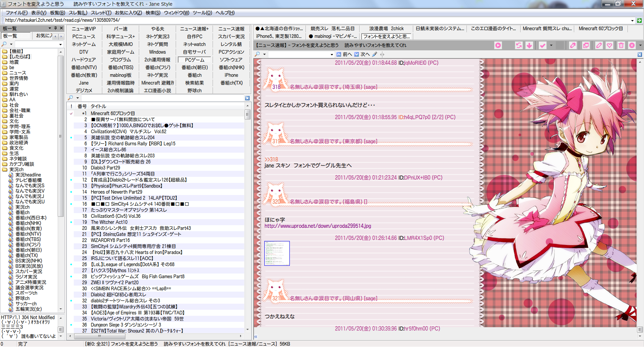The width and height of the screenshot is (644, 347).
Task: Open the write-reply pencil icon
Action: click(x=599, y=45)
